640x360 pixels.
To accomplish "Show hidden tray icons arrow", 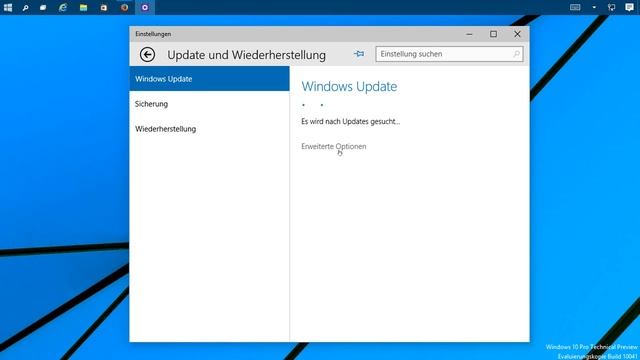I will [x=594, y=7].
